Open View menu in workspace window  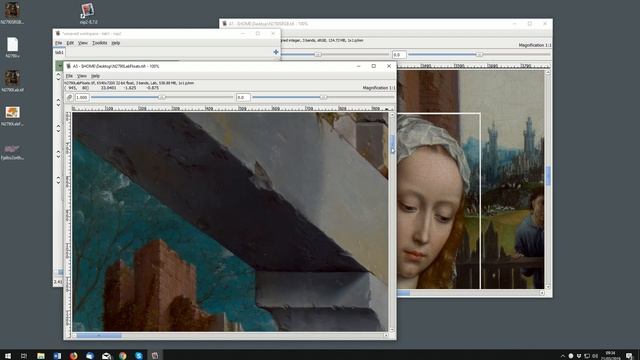[x=83, y=43]
